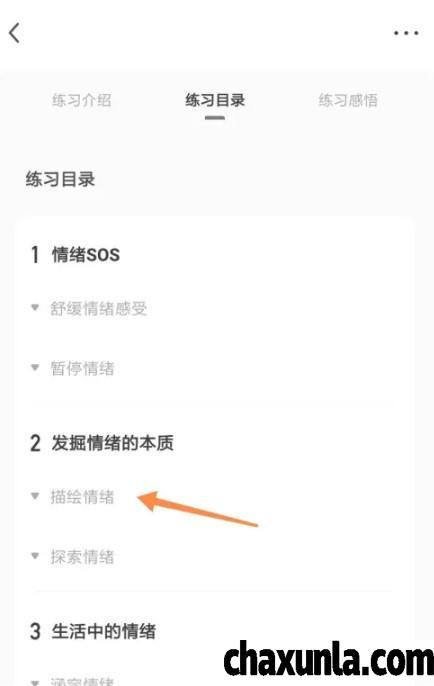Click the chapter number 2 label

pos(35,443)
